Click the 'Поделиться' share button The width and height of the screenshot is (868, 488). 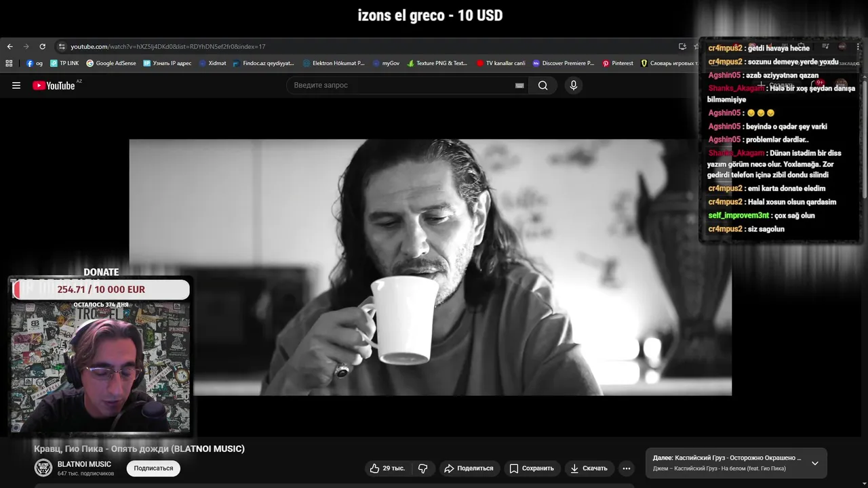click(469, 468)
